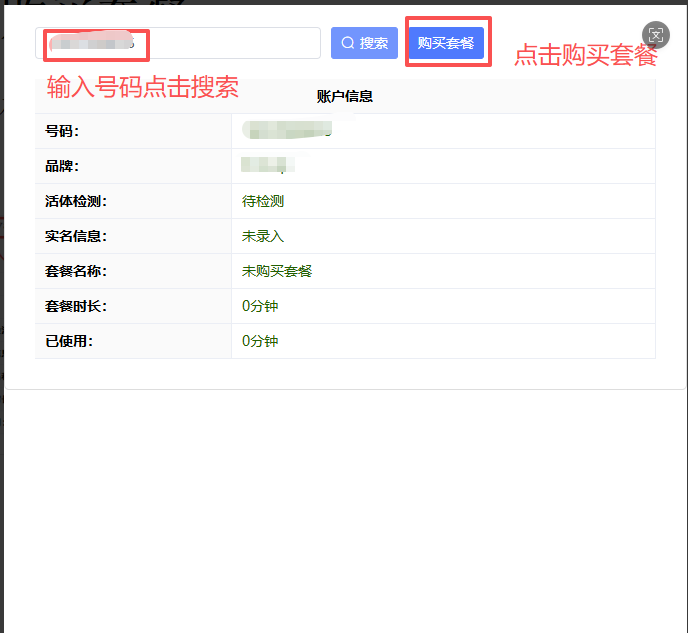Viewport: 688px width, 633px height.
Task: Click the 未录入 status value
Action: pyautogui.click(x=263, y=236)
